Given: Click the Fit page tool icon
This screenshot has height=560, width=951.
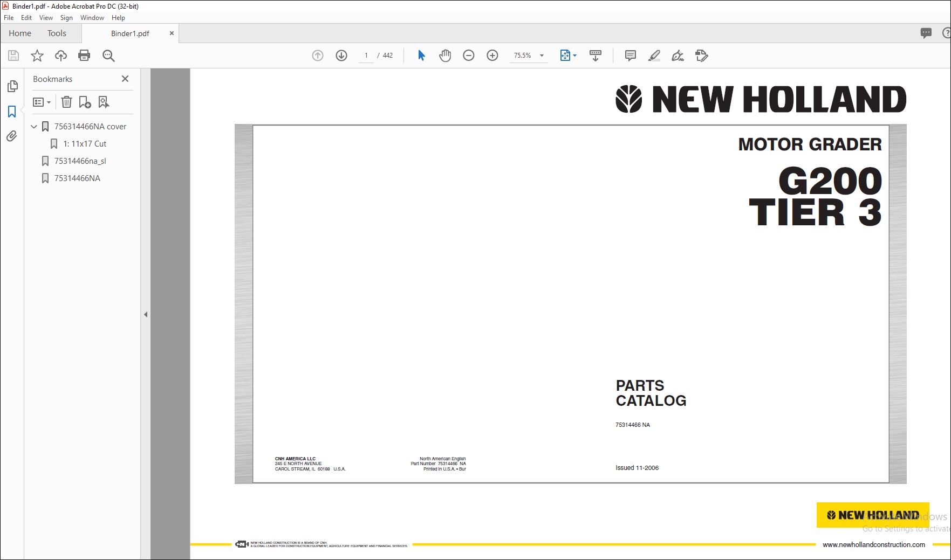Looking at the screenshot, I should 565,56.
